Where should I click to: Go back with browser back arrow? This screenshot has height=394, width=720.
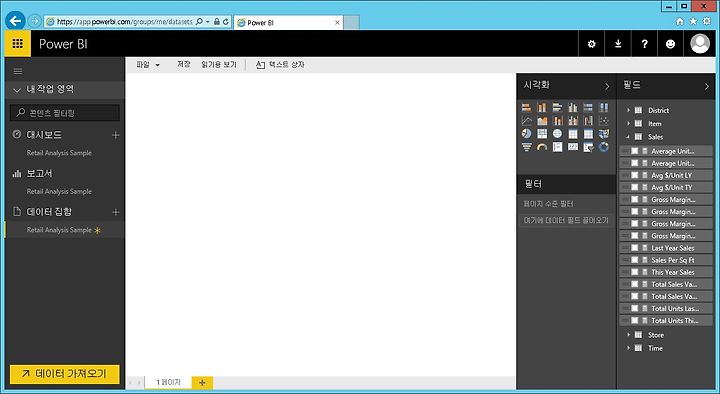pyautogui.click(x=15, y=21)
